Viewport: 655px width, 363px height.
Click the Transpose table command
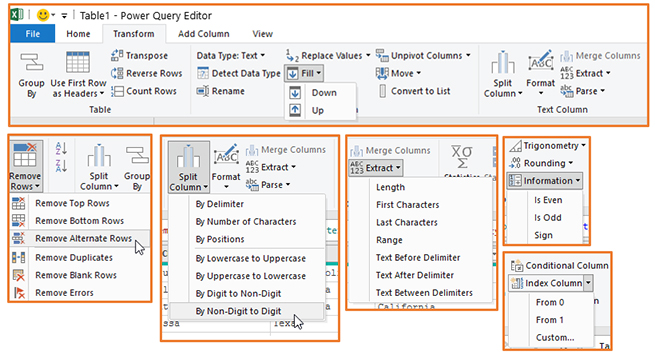(140, 55)
